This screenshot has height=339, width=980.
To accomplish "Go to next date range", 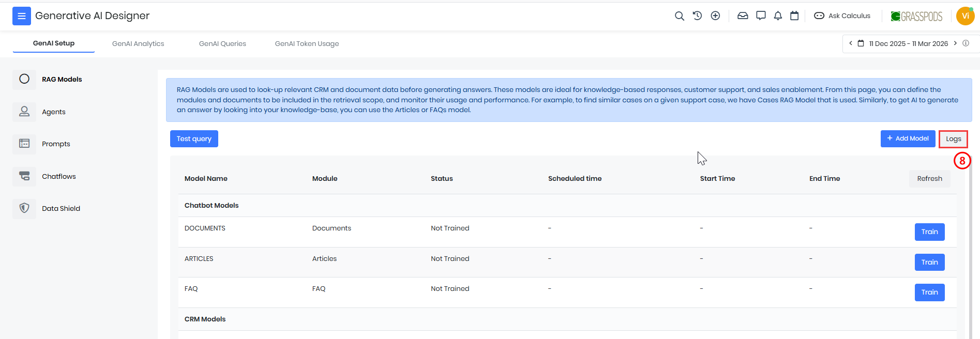I will point(955,43).
